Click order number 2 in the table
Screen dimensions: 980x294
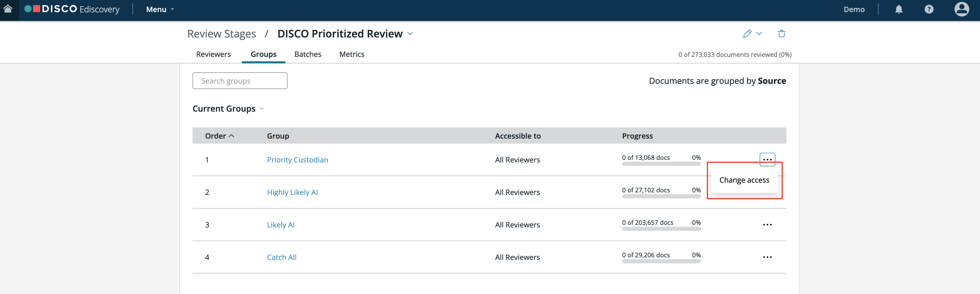(x=207, y=192)
